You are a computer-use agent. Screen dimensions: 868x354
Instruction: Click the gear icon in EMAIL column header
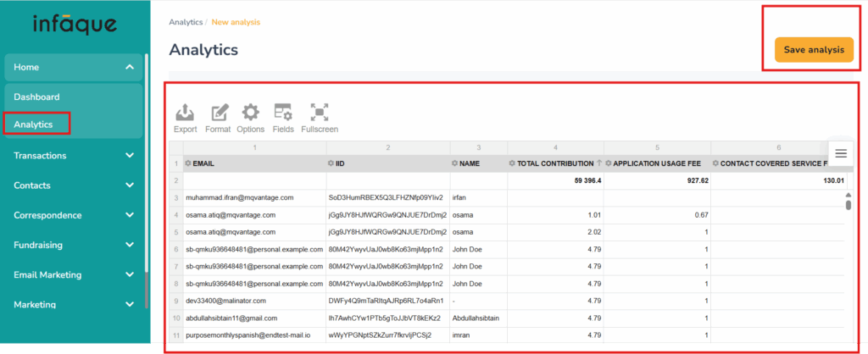click(x=188, y=163)
